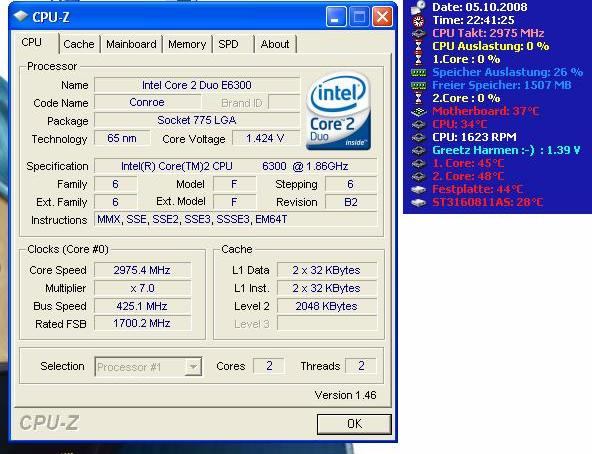Click the board icon beside Motherboard: 37°C

point(418,111)
